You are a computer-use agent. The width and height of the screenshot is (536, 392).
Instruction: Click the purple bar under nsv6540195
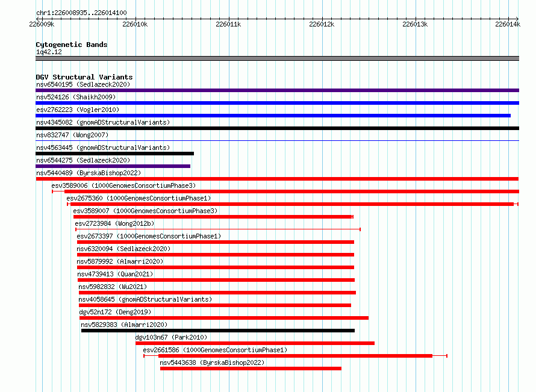(x=277, y=90)
